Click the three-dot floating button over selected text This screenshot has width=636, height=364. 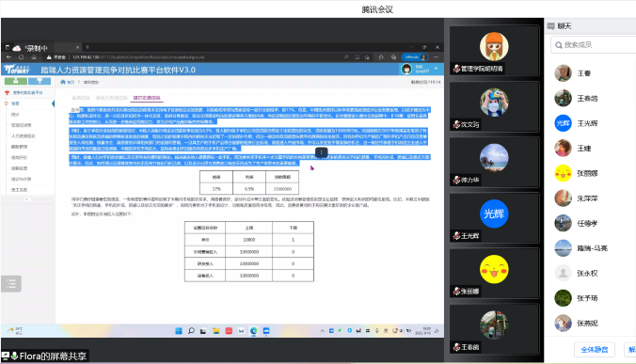(321, 152)
